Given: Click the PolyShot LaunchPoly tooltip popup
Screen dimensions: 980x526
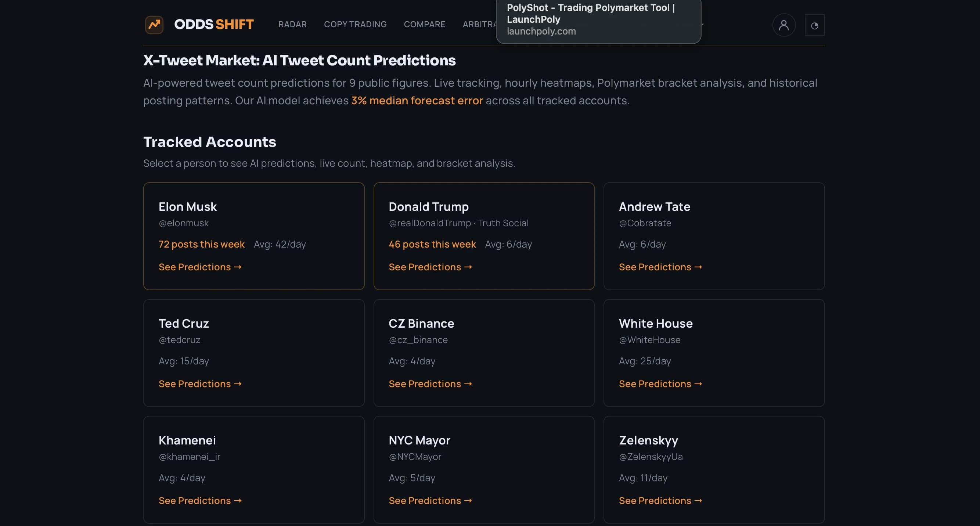Looking at the screenshot, I should pos(598,21).
